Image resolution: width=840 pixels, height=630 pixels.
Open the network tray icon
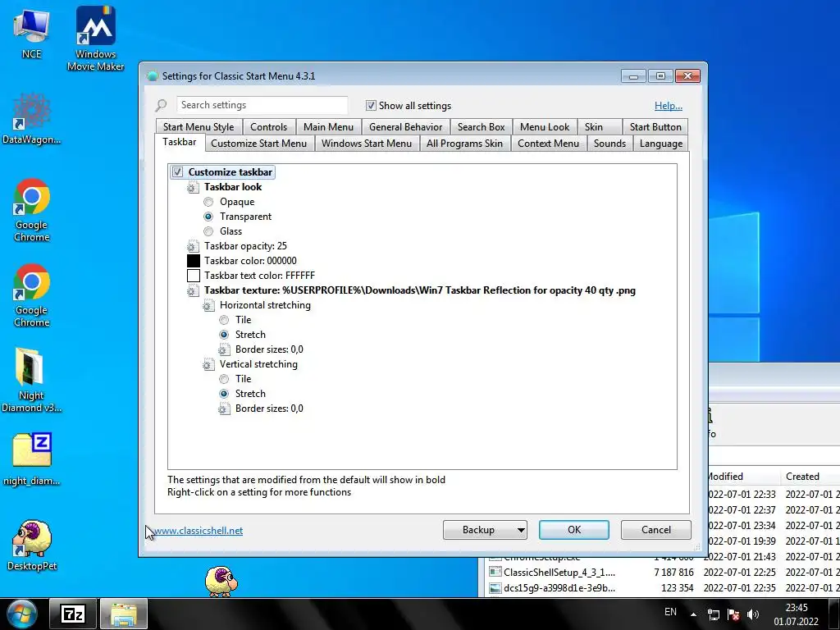[x=714, y=615]
